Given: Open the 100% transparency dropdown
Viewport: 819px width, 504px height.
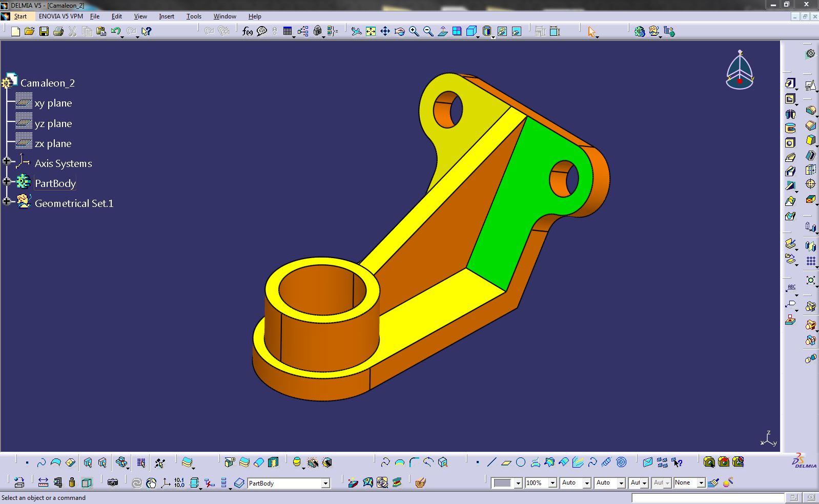Looking at the screenshot, I should [552, 483].
